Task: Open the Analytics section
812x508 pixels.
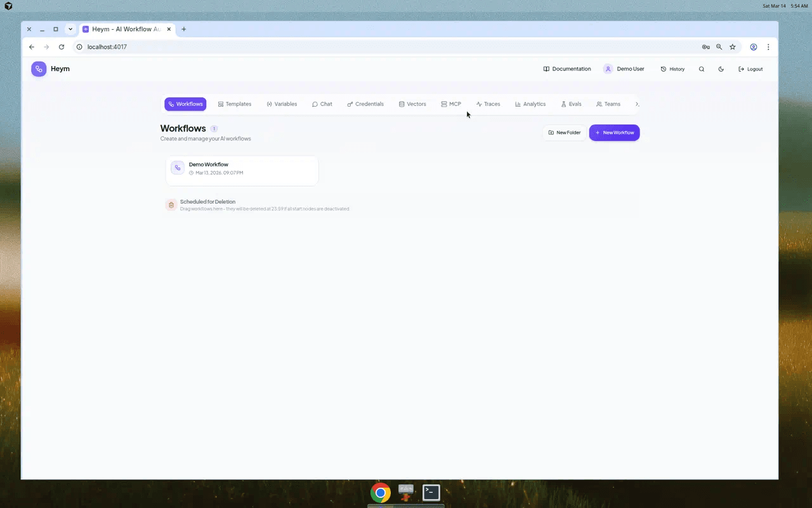Action: tap(530, 104)
